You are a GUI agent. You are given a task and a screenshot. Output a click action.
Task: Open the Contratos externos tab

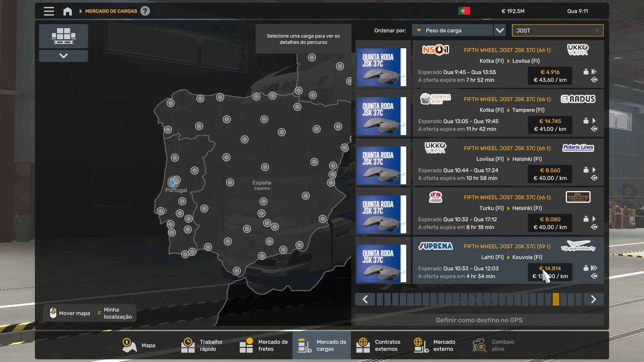[x=380, y=345]
